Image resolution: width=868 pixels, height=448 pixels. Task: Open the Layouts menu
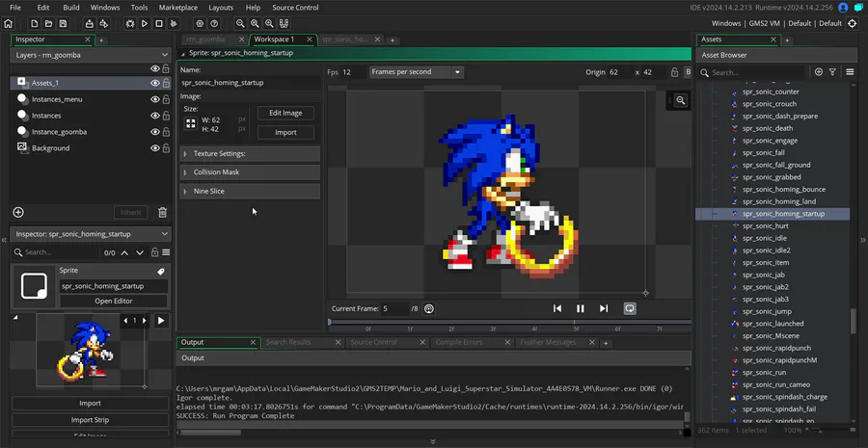click(221, 8)
